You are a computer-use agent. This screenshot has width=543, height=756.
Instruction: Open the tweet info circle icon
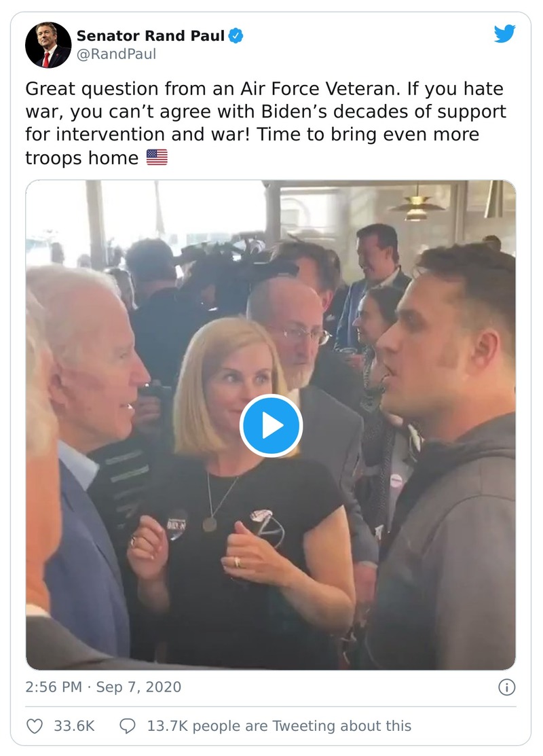click(506, 687)
